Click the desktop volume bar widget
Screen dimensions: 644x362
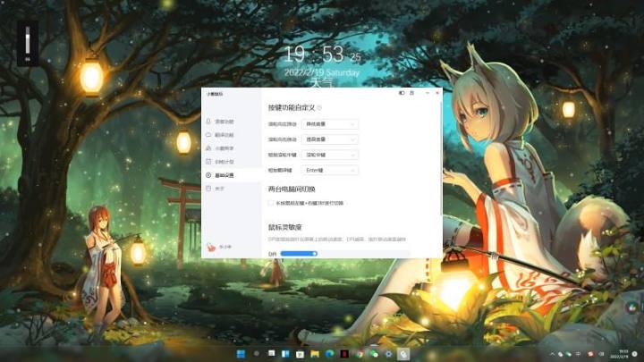click(x=28, y=43)
